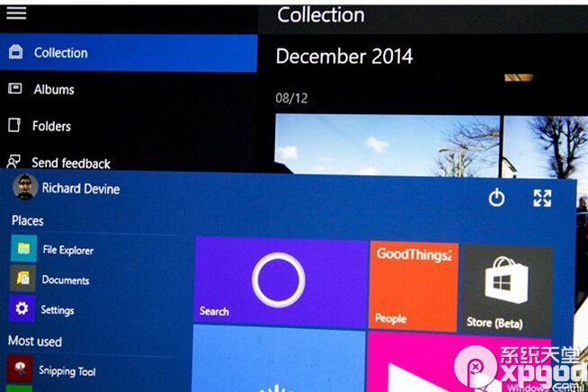Click the Richard Devine user avatar
588x392 pixels.
(x=25, y=187)
